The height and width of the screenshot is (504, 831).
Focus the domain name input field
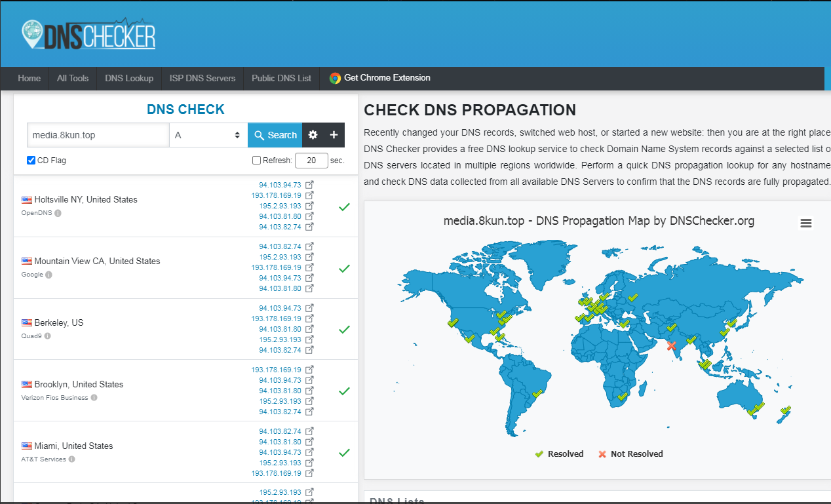[x=98, y=135]
